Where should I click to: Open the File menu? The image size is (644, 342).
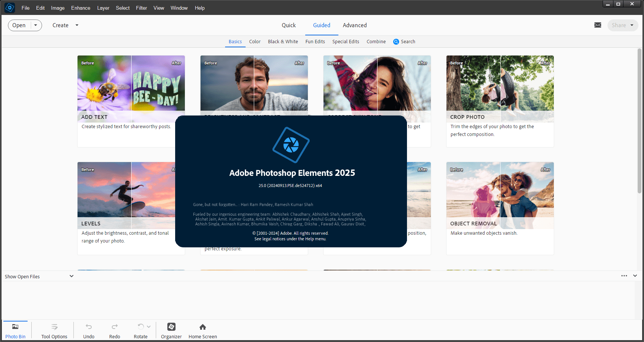(x=26, y=8)
